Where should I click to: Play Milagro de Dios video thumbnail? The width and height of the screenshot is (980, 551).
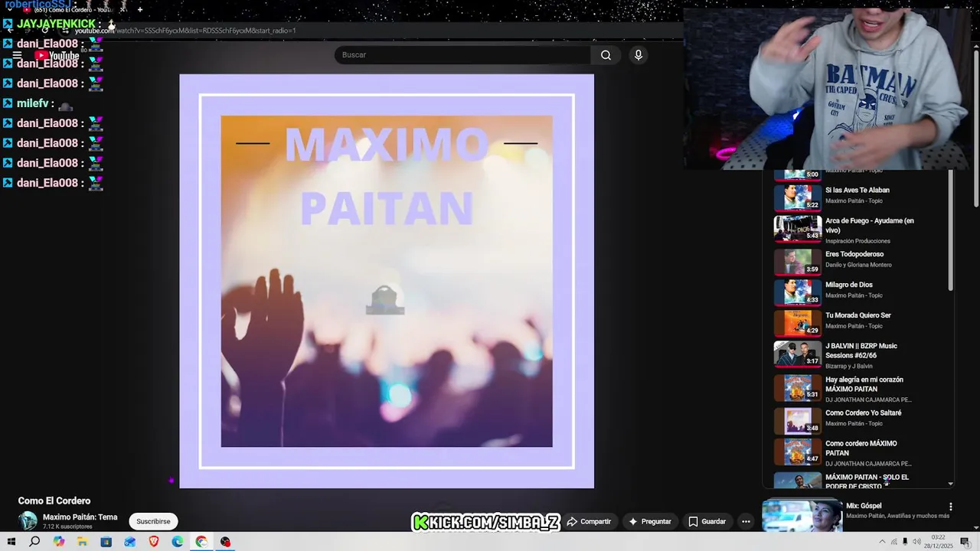click(797, 292)
